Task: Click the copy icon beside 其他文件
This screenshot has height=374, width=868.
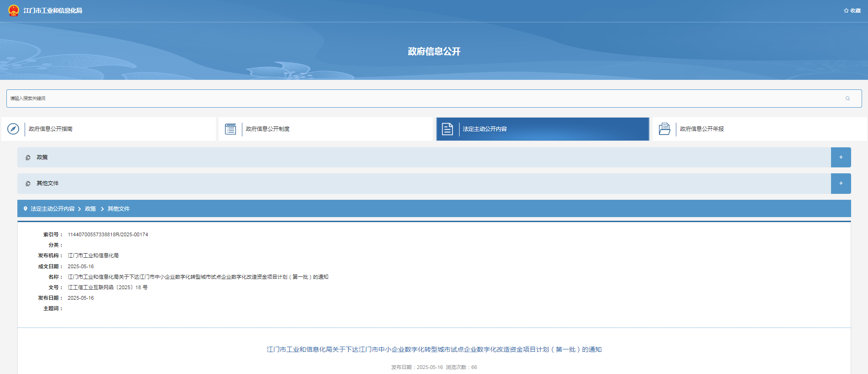Action: pyautogui.click(x=28, y=183)
